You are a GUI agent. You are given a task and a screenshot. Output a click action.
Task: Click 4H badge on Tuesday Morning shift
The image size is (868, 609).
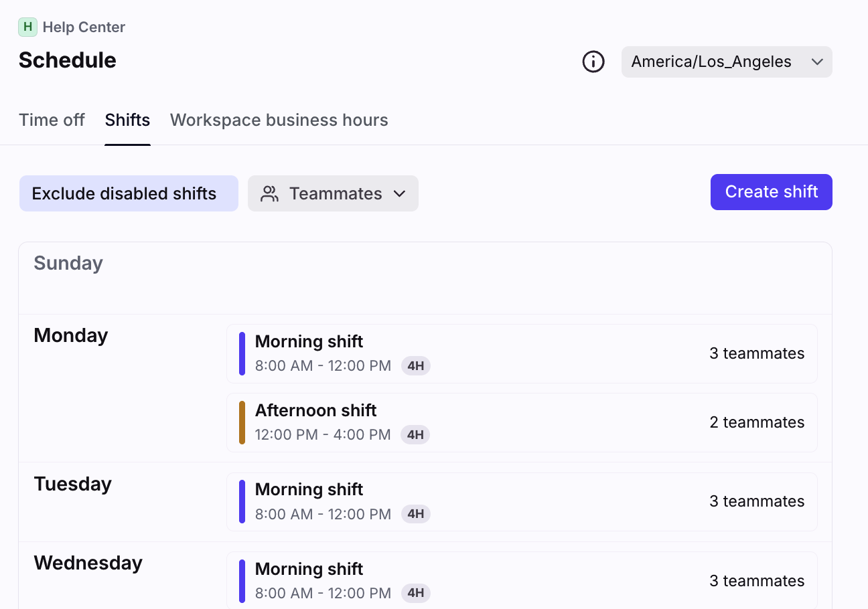click(415, 514)
